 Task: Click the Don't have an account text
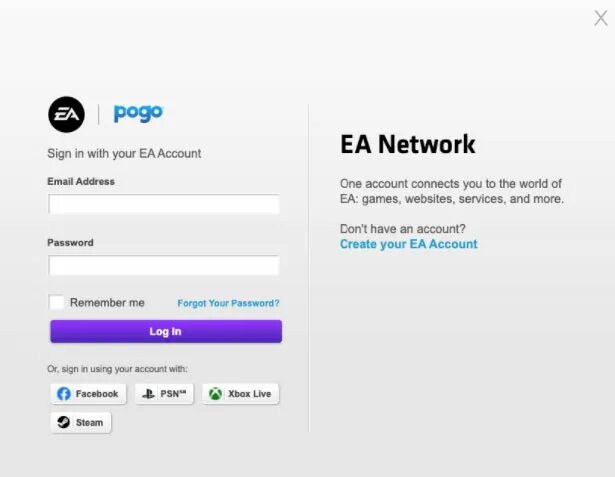click(x=403, y=229)
